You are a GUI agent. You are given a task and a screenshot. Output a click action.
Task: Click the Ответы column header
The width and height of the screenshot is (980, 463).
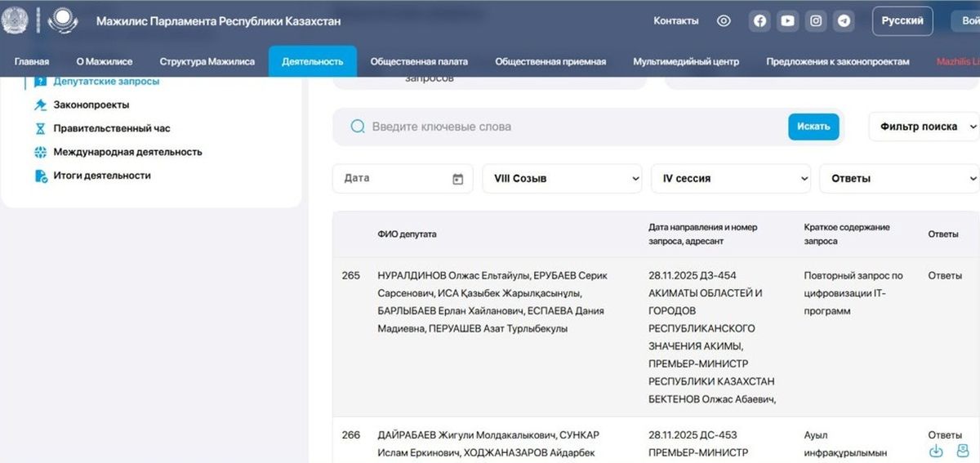[943, 234]
